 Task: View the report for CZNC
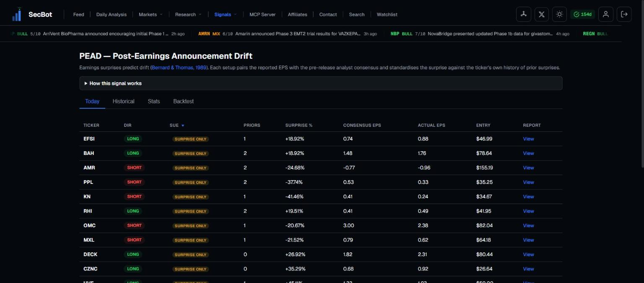click(528, 269)
